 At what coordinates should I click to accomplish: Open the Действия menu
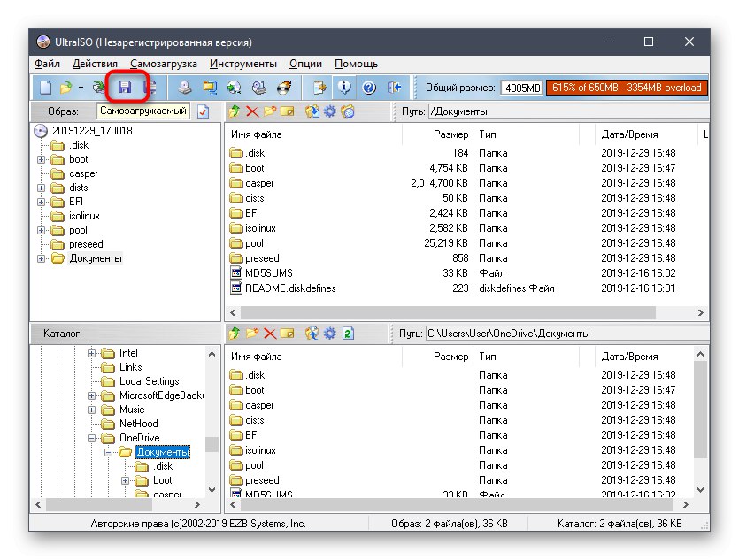click(95, 64)
